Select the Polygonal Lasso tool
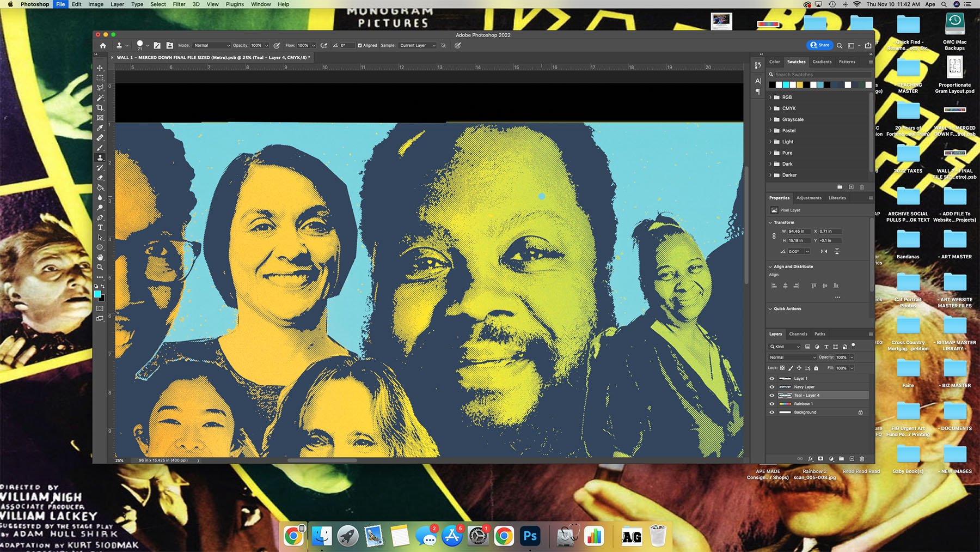Viewport: 980px width, 552px height. click(x=100, y=88)
